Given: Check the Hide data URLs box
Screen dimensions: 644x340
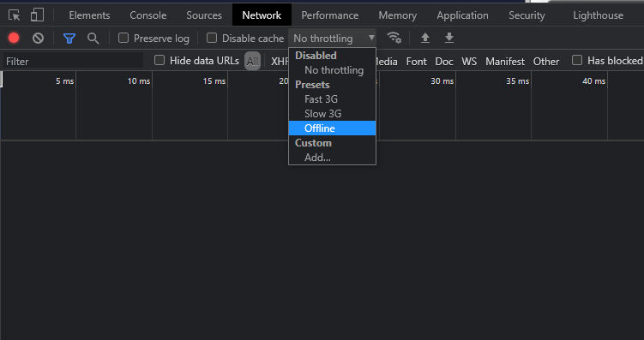Looking at the screenshot, I should click(x=159, y=61).
